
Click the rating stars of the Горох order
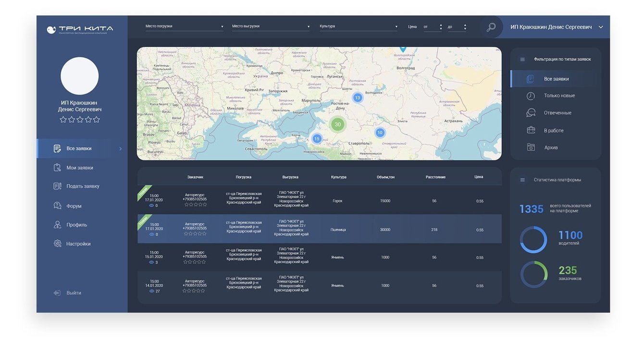click(x=195, y=205)
